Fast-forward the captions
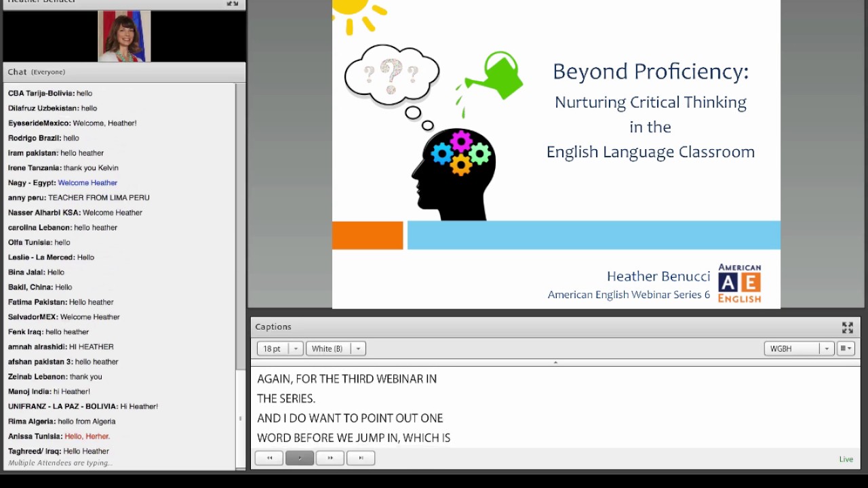This screenshot has height=488, width=868. pos(330,458)
